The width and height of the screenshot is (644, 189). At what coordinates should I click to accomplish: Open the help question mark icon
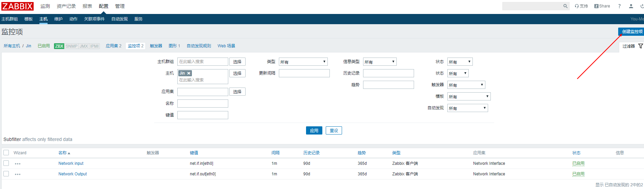pyautogui.click(x=619, y=6)
